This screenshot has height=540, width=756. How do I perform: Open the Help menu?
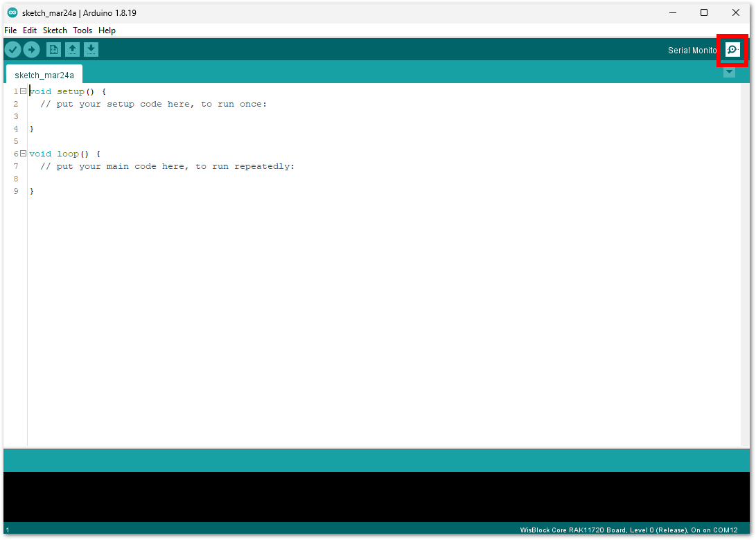click(x=107, y=30)
